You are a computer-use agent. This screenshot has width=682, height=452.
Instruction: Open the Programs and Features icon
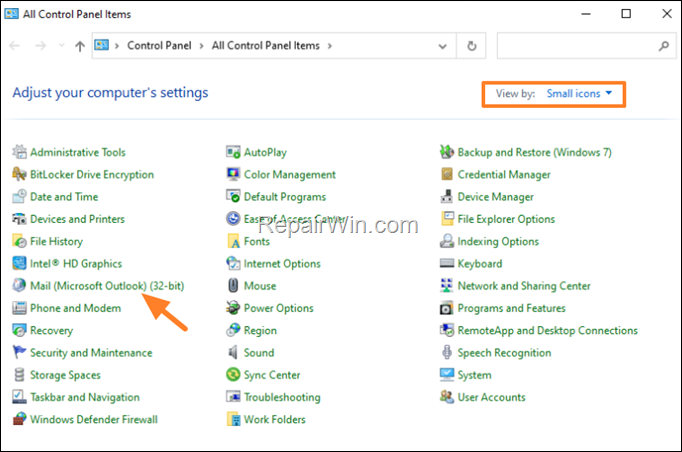pos(447,308)
